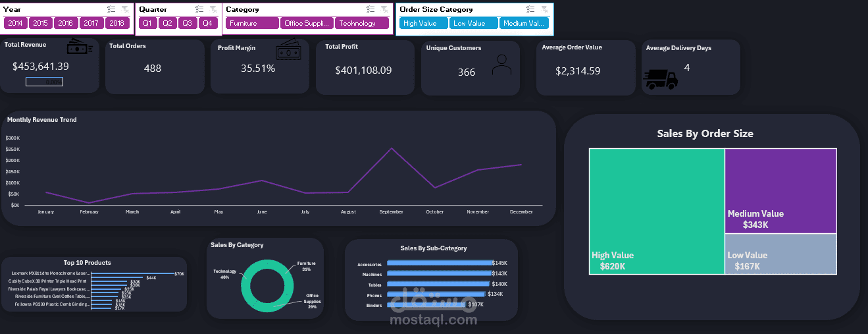Select the Total Orders value 488
Screen dimensions: 868x334
[153, 69]
